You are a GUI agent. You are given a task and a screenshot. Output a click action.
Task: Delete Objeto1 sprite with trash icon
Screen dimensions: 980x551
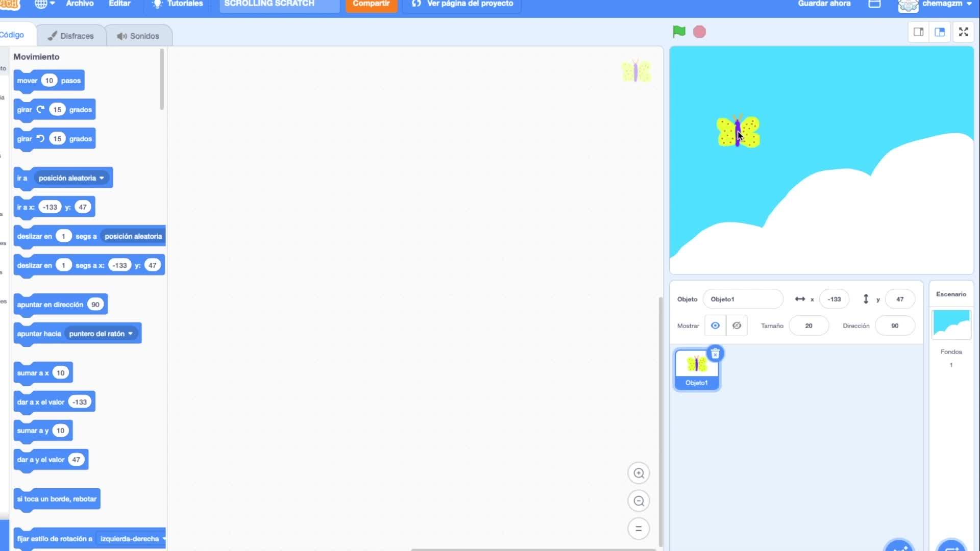coord(715,353)
